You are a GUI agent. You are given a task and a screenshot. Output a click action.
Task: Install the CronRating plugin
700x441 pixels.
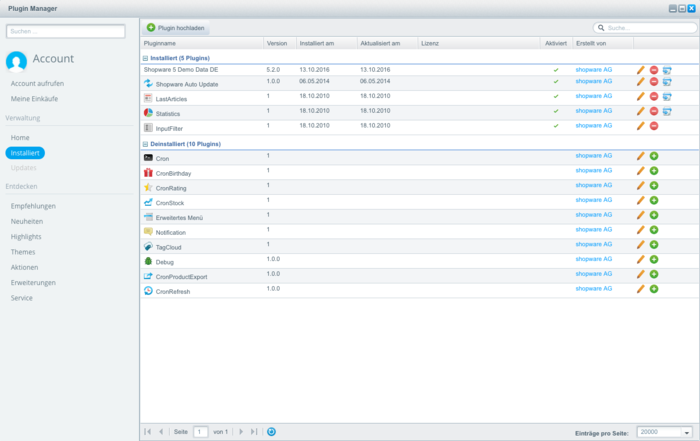tap(654, 185)
